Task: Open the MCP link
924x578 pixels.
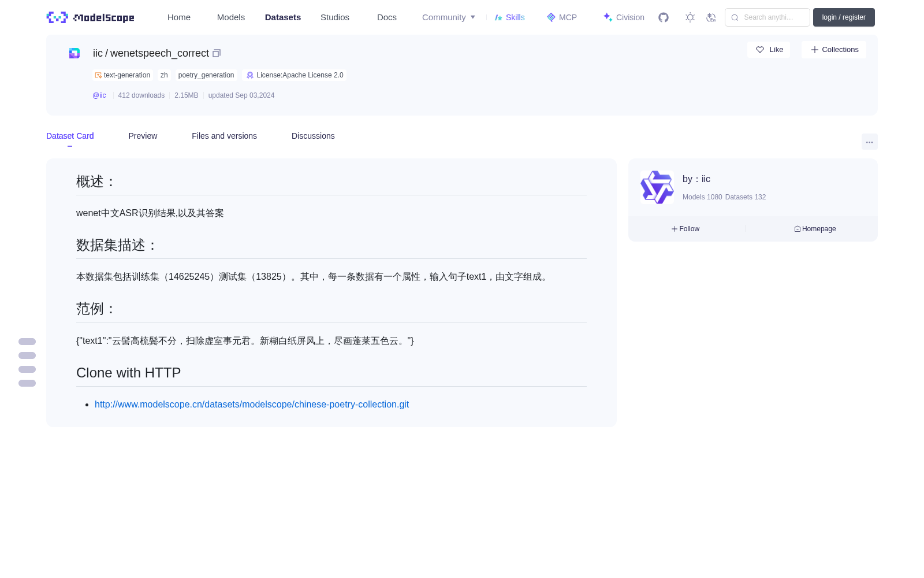Action: (561, 17)
